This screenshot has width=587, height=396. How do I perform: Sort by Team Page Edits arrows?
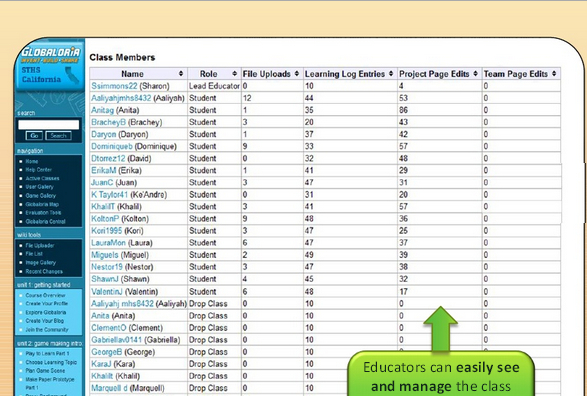tap(554, 74)
